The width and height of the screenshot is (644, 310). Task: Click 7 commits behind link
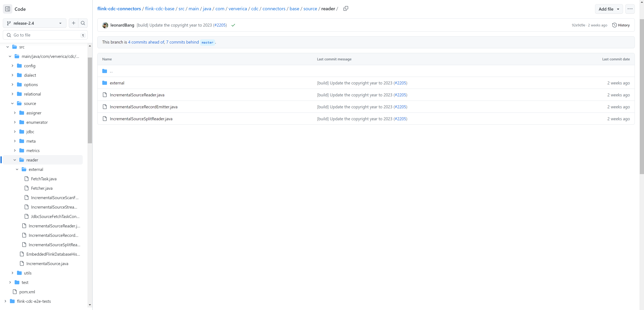point(182,42)
